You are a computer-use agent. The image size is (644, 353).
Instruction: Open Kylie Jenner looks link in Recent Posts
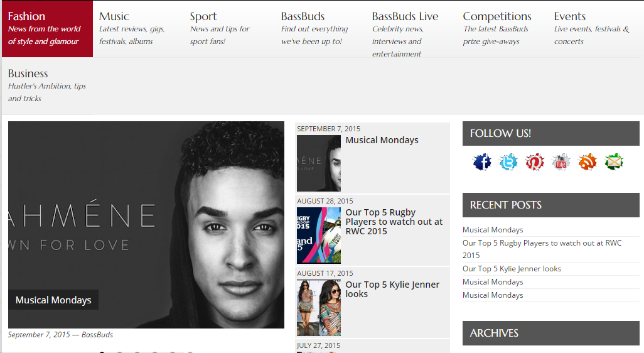512,269
